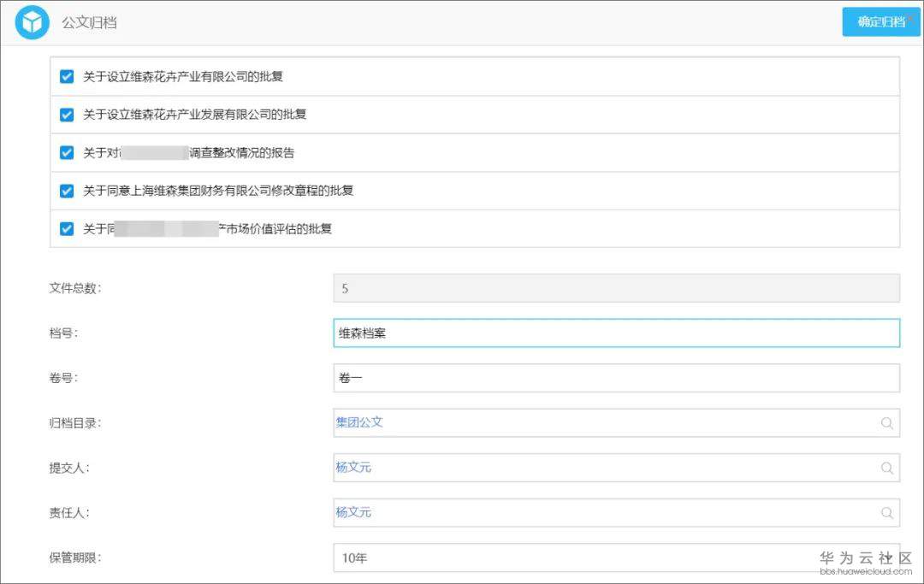The image size is (924, 584).
Task: Toggle the 市场价值评估的批复 document checkbox
Action: pyautogui.click(x=66, y=228)
